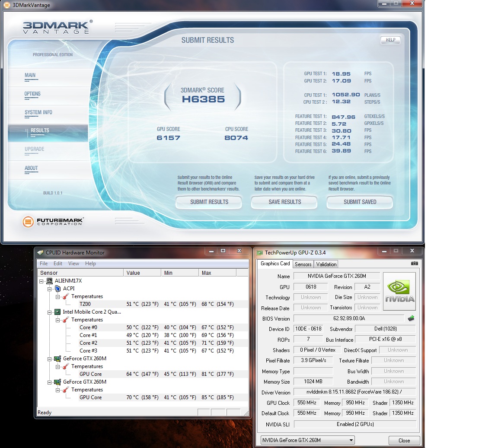Click the GPU score value 6157

coord(168,138)
